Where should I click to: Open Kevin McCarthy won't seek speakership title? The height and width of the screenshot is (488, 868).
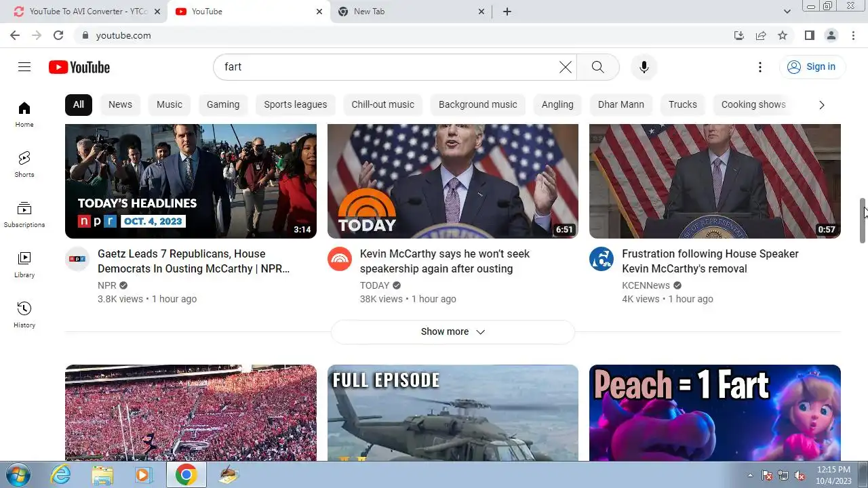(445, 261)
